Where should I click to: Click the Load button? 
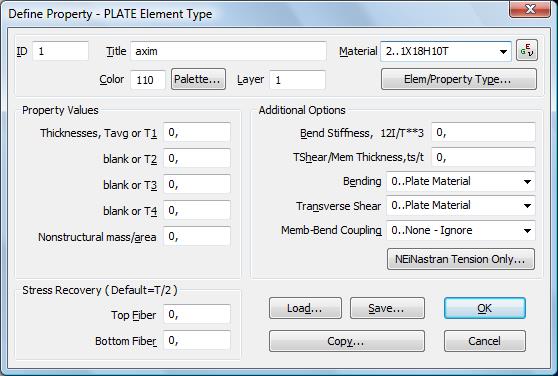305,308
